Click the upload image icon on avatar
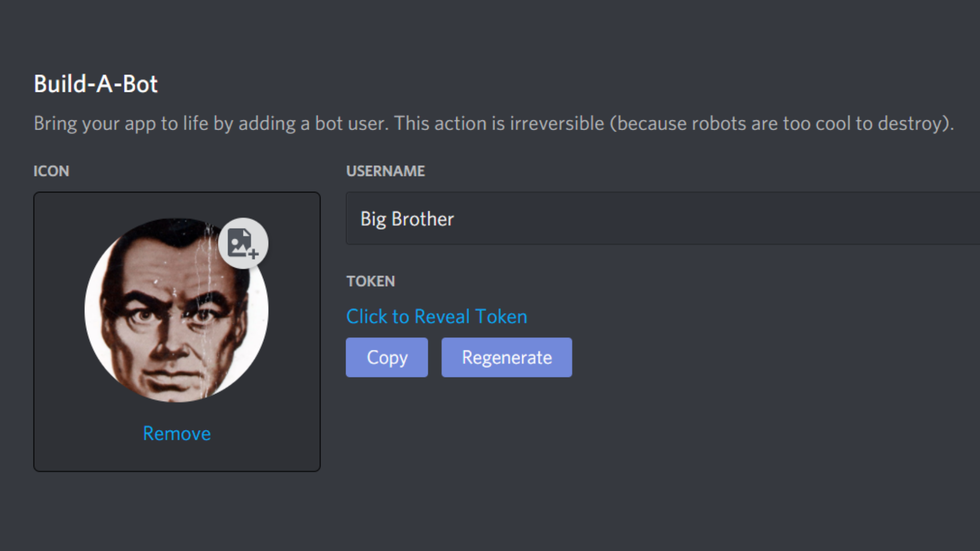Viewport: 980px width, 551px height. 243,243
